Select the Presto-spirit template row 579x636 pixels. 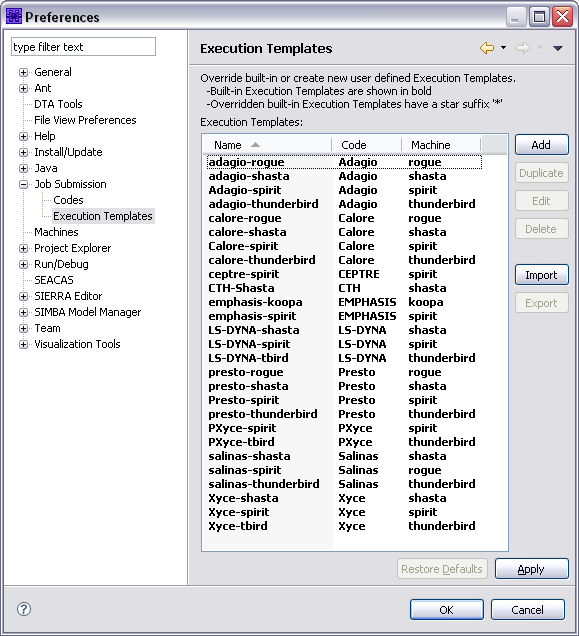[x=344, y=400]
